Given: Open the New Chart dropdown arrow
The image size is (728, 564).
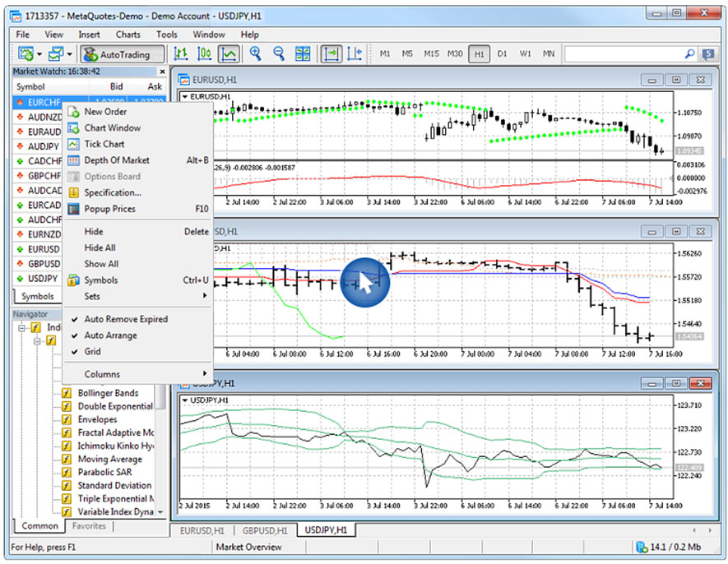Looking at the screenshot, I should click(39, 54).
